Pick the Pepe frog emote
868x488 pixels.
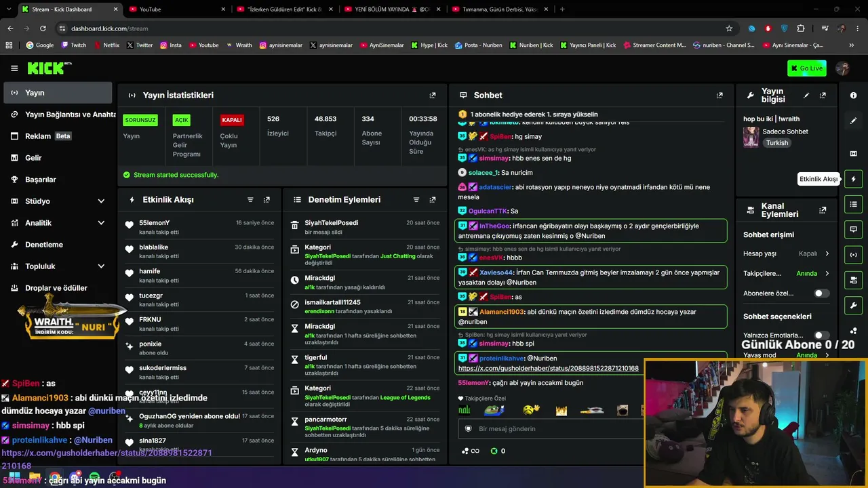pyautogui.click(x=494, y=410)
